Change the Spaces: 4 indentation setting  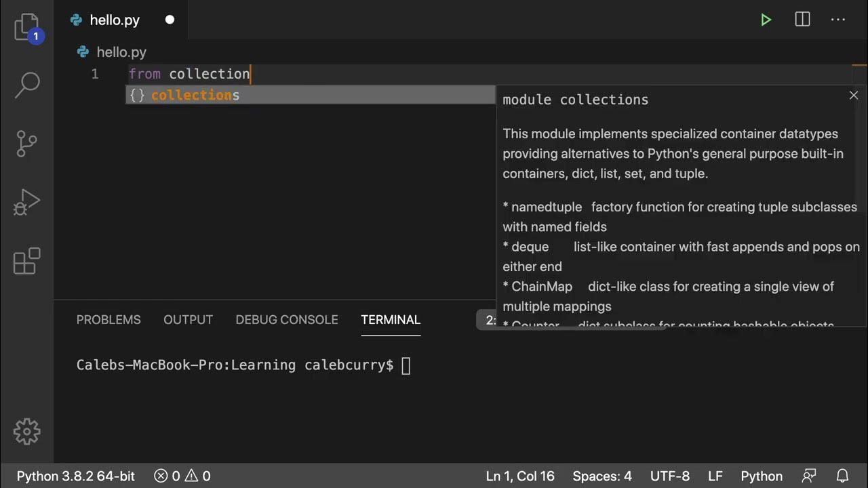point(602,476)
